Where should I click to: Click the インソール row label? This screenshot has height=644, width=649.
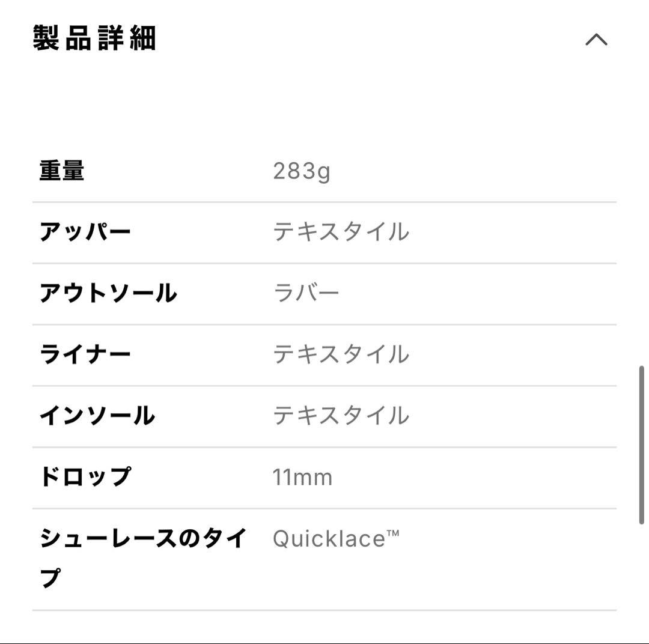(96, 415)
